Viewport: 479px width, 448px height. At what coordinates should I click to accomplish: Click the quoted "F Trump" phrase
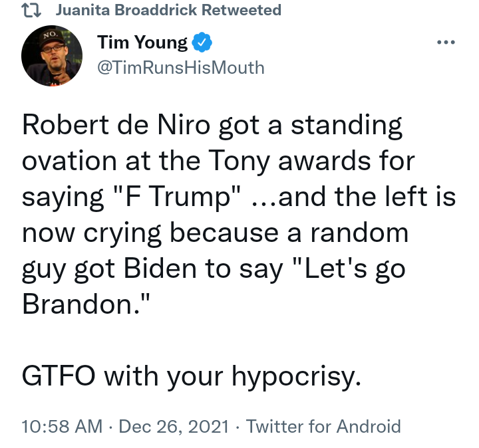point(177,197)
